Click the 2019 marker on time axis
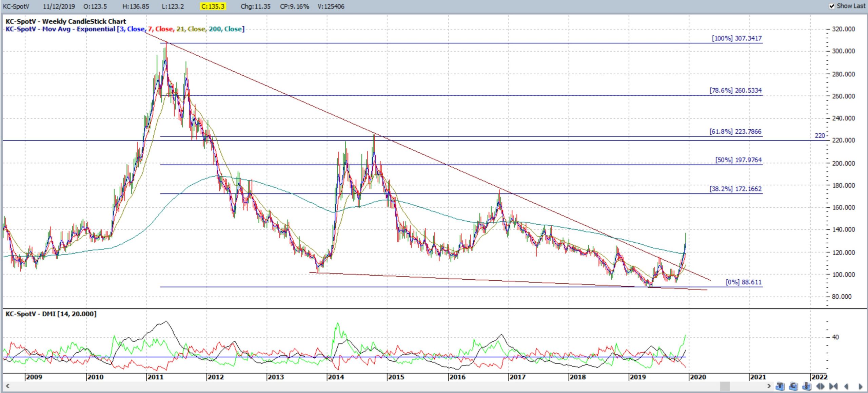 coord(638,377)
